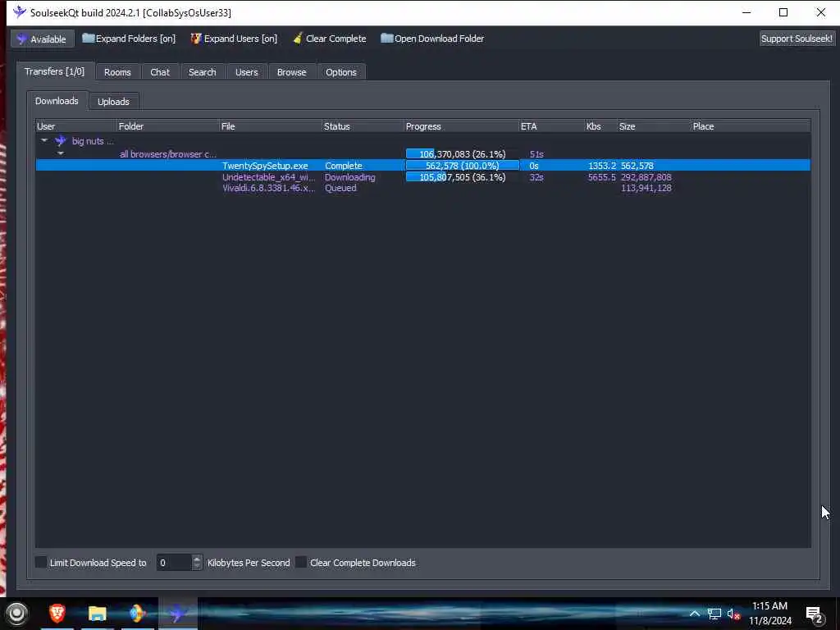Image resolution: width=840 pixels, height=630 pixels.
Task: Sort by the Progress column header
Action: click(x=461, y=126)
